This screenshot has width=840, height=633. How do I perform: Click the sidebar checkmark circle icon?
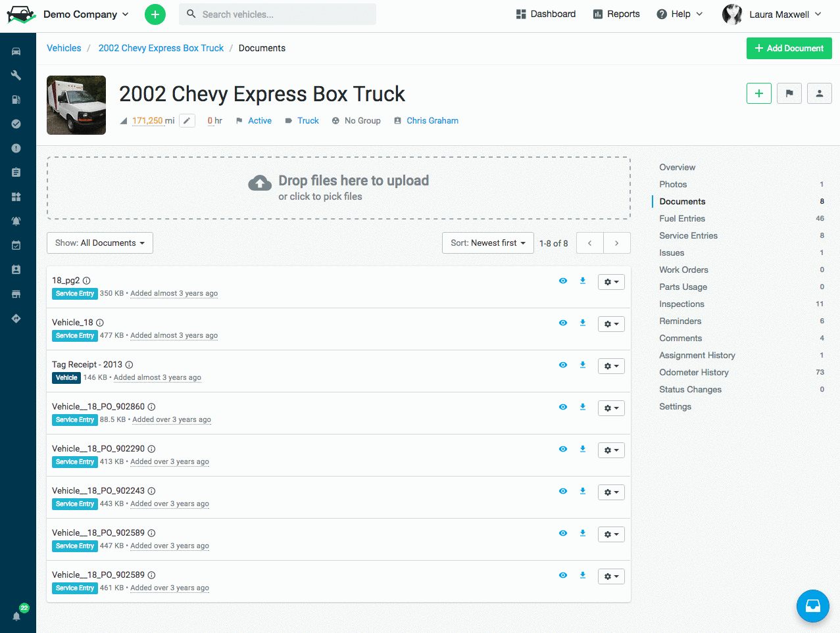coord(16,124)
